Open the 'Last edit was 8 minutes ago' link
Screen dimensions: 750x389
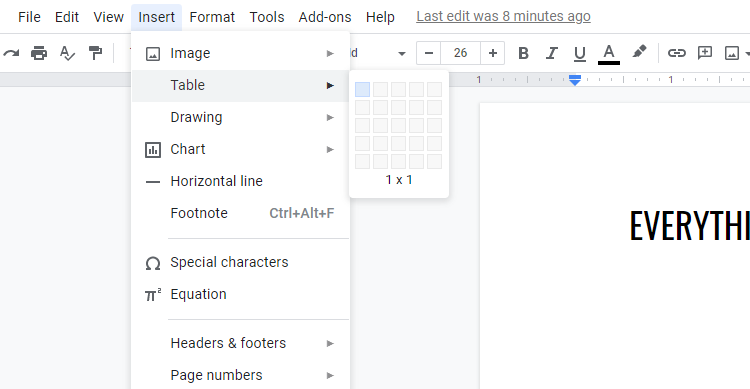tap(503, 16)
